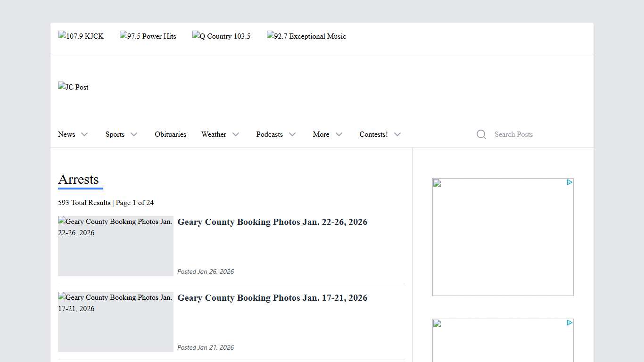Expand the Sports dropdown arrow

(x=134, y=134)
